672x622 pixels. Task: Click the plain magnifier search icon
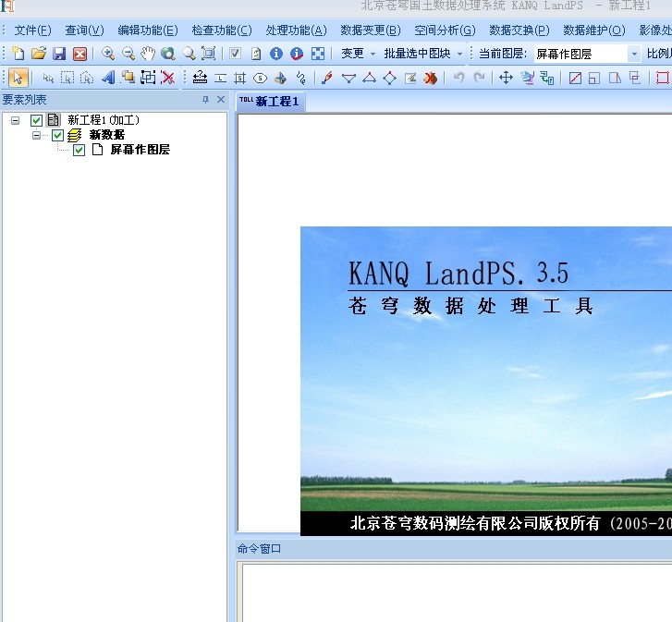[189, 54]
